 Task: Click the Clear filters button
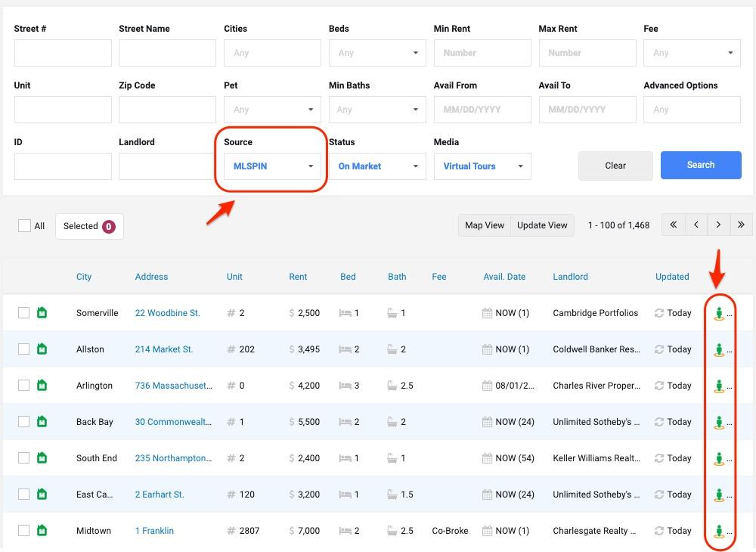click(x=615, y=166)
